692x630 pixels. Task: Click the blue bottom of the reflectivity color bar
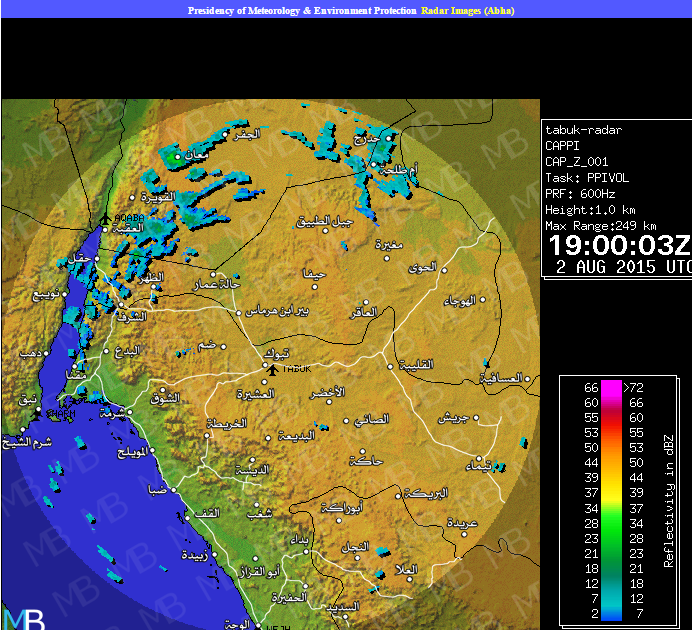[x=611, y=615]
